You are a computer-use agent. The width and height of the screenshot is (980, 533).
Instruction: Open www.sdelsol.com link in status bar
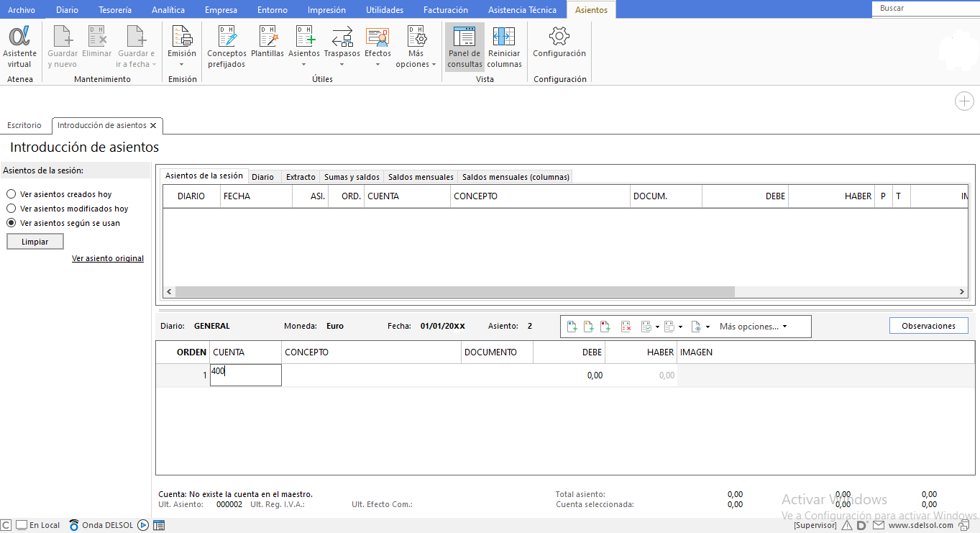pos(920,525)
